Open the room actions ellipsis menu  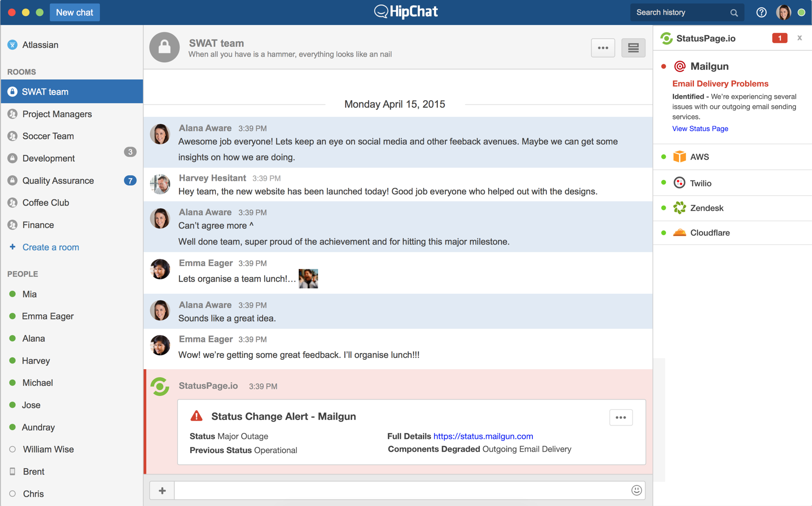pos(603,48)
